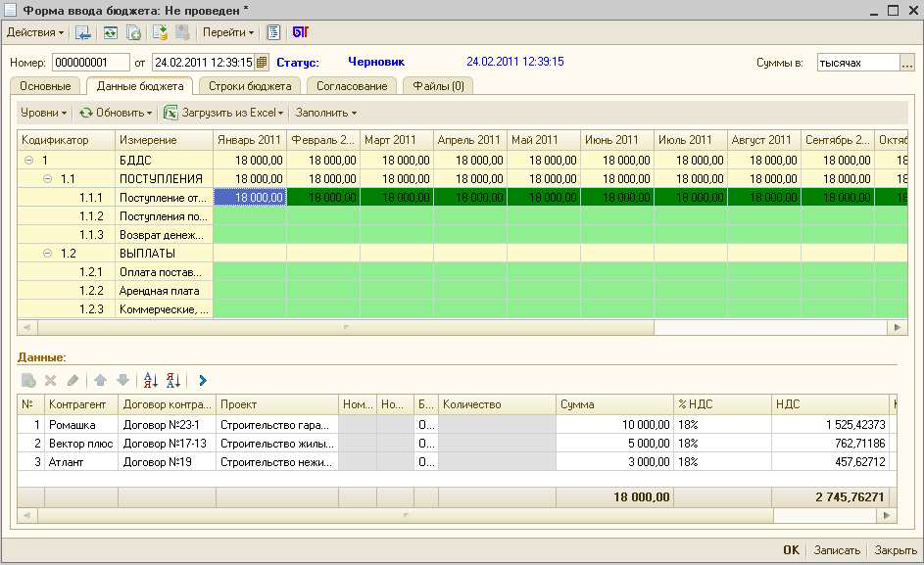This screenshot has width=924, height=565.
Task: Collapse the ВЫПЛАТЫ node 1.2
Action: tap(47, 254)
